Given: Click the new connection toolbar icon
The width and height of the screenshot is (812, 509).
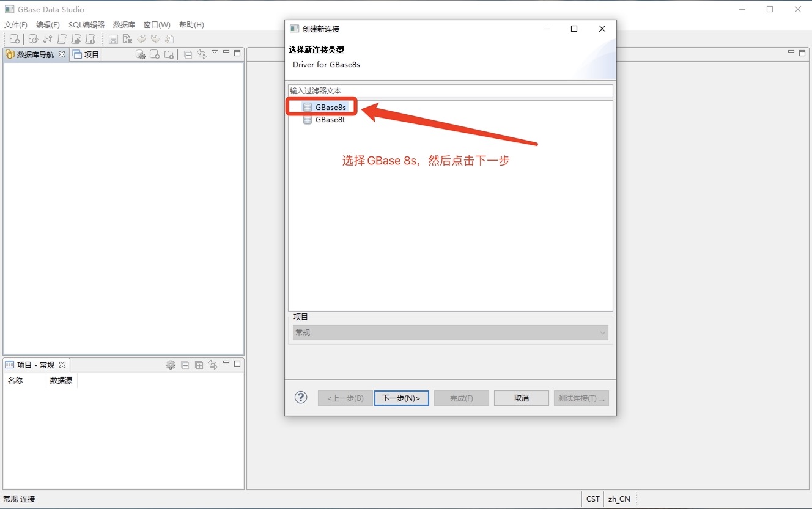Looking at the screenshot, I should 15,39.
